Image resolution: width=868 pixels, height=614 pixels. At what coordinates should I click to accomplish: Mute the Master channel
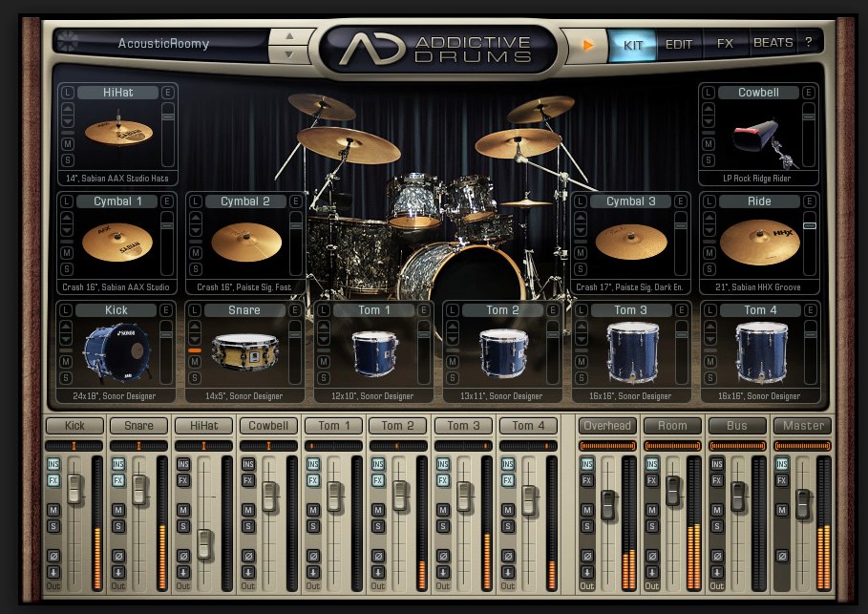point(782,510)
